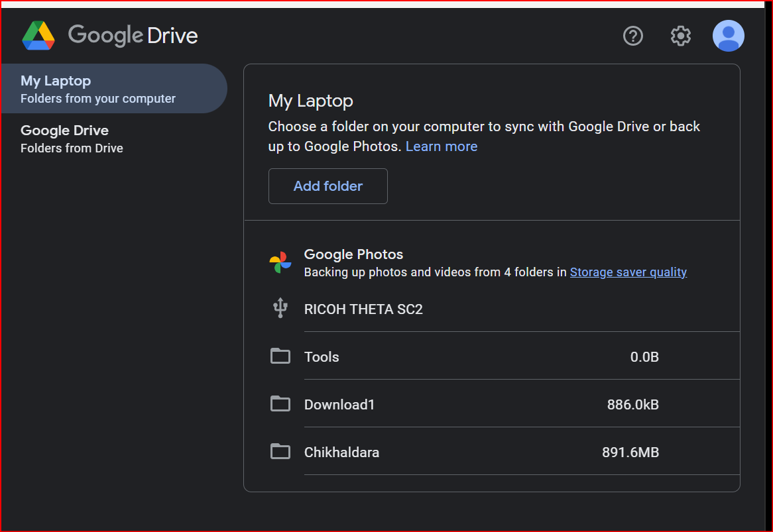
Task: Select the RICOH THETA SC2 device row
Action: pyautogui.click(x=363, y=309)
